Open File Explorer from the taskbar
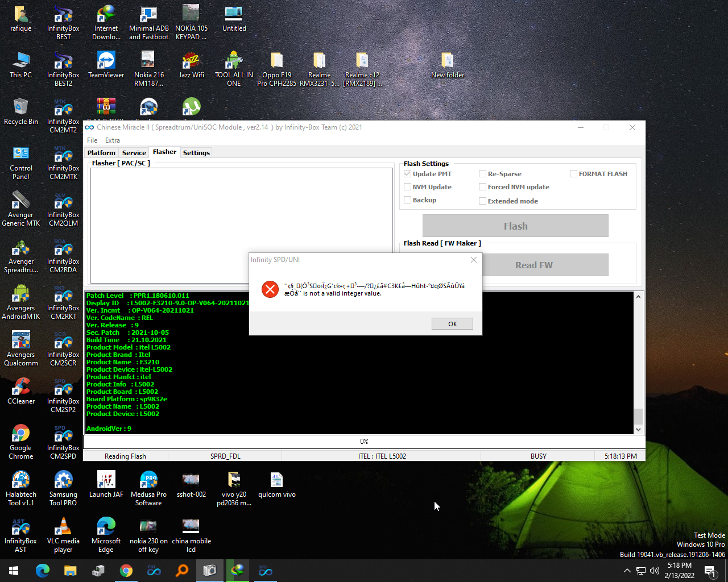The height and width of the screenshot is (582, 728). (70, 571)
